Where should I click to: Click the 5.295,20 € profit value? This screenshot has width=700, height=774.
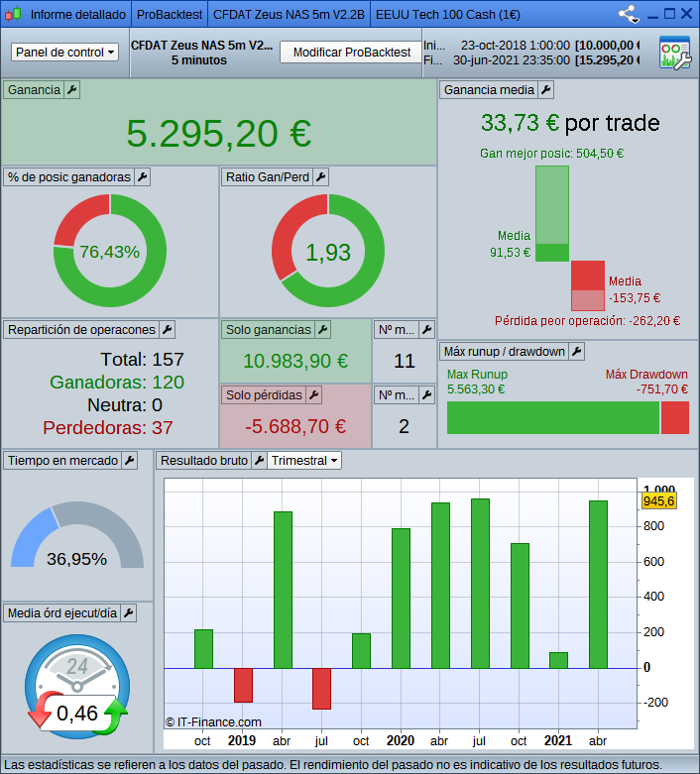click(x=219, y=134)
